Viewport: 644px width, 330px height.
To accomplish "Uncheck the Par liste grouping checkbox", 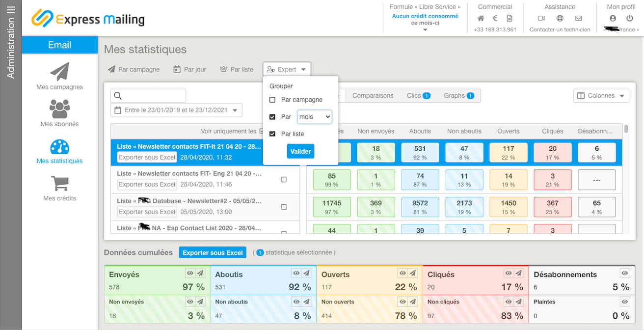I will coord(272,134).
